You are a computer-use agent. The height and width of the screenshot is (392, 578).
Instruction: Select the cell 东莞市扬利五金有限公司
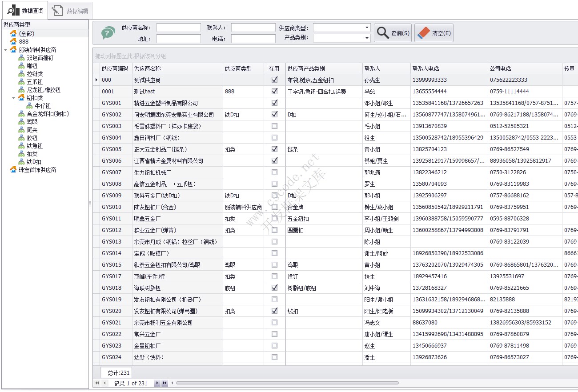tap(177, 323)
